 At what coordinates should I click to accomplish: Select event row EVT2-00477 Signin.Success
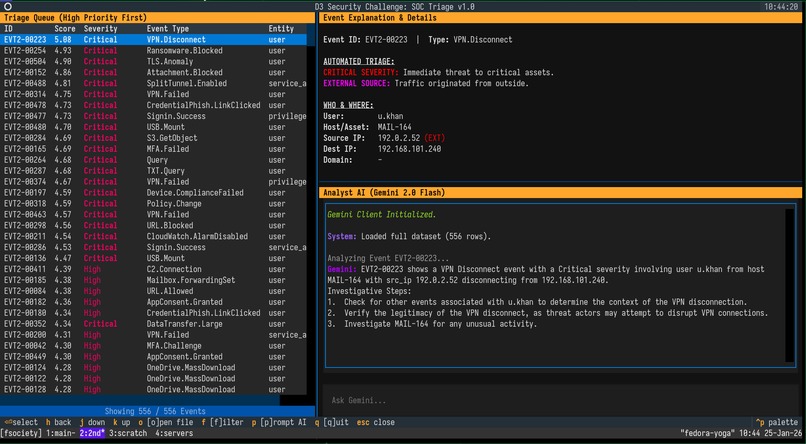tap(153, 116)
